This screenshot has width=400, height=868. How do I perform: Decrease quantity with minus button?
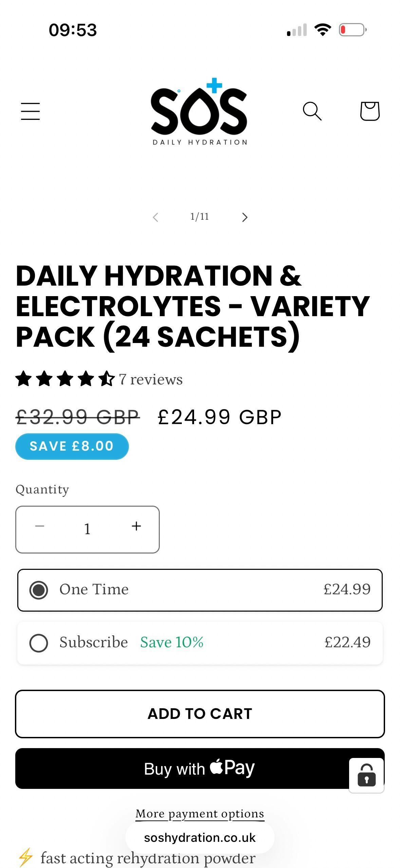point(40,526)
